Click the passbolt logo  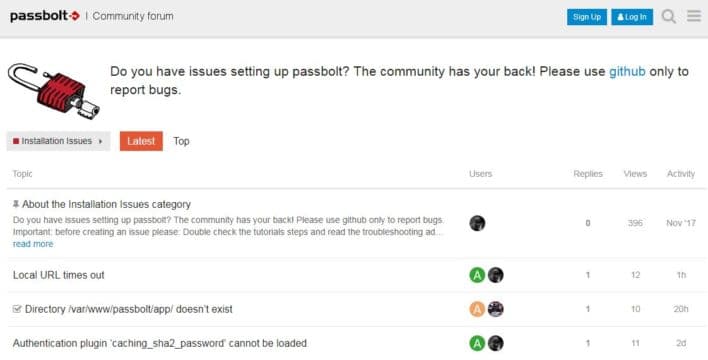pos(45,16)
